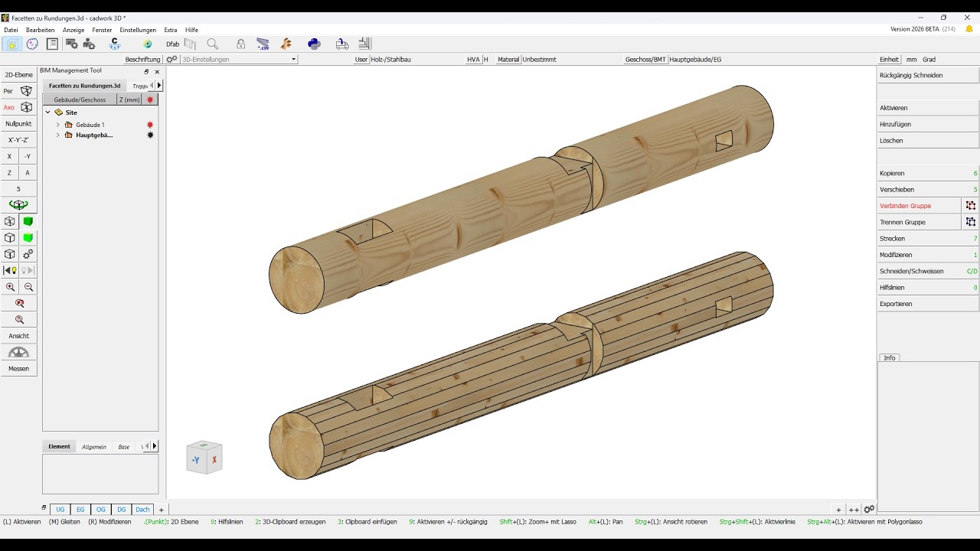Expand the Hauptgebäude tree node
Image resolution: width=980 pixels, height=551 pixels.
click(x=58, y=135)
